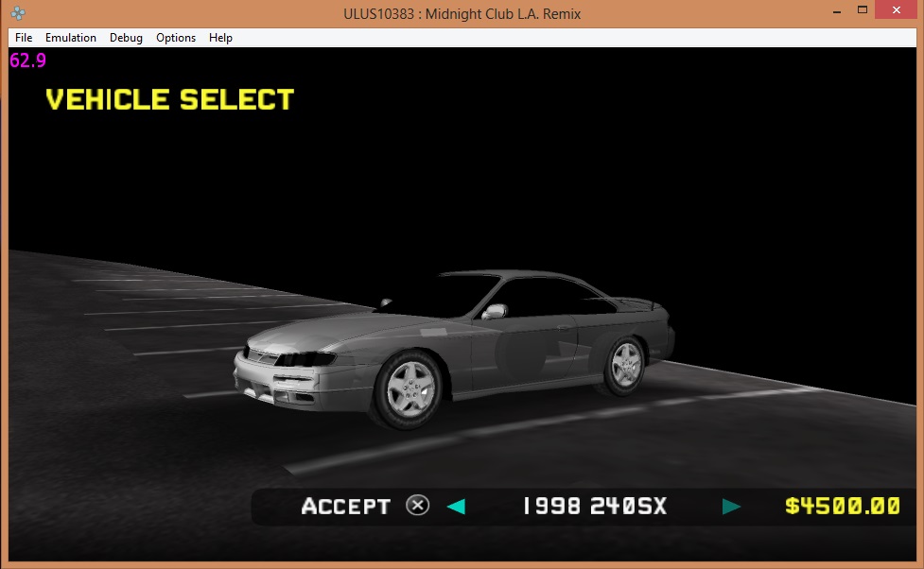The height and width of the screenshot is (569, 924).
Task: Click the magenta 62.9 FPS counter
Action: tap(27, 60)
